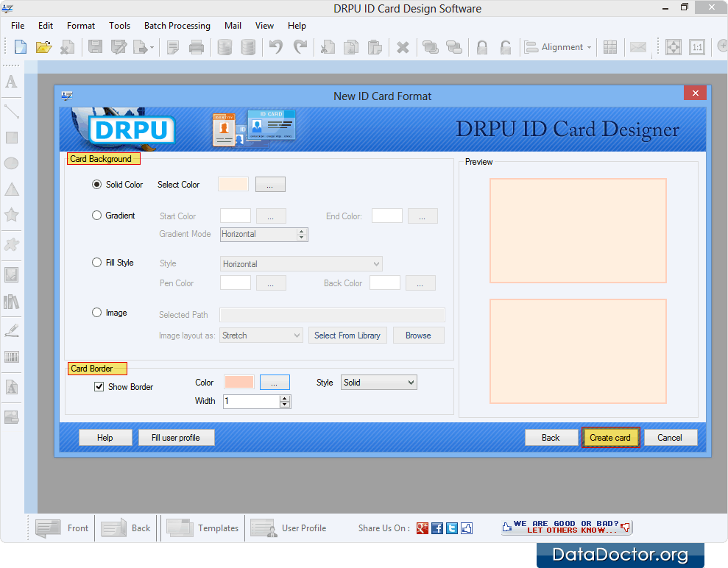728x568 pixels.
Task: Click the We Are Good Or Bad banner
Action: pyautogui.click(x=567, y=527)
